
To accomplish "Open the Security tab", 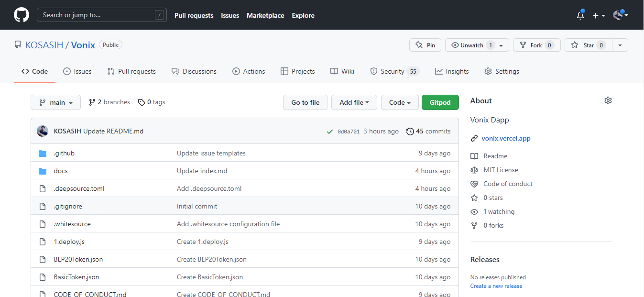I will (394, 71).
